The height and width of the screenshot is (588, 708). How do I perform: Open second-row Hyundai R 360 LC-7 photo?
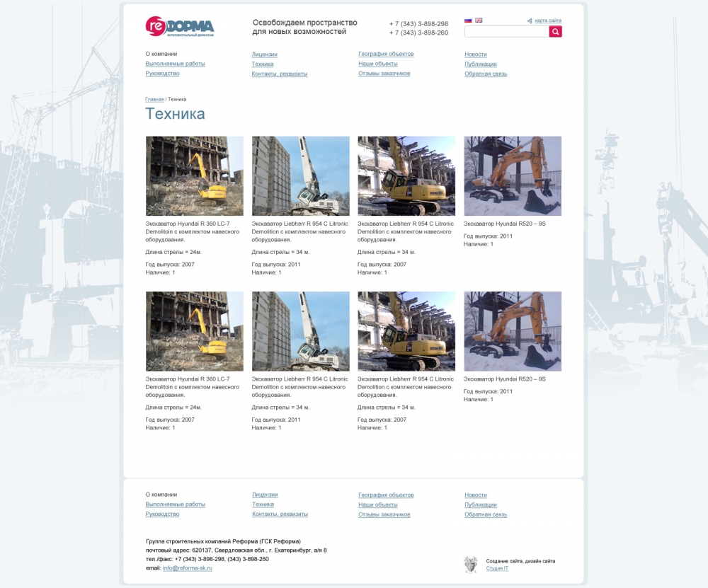click(x=195, y=331)
